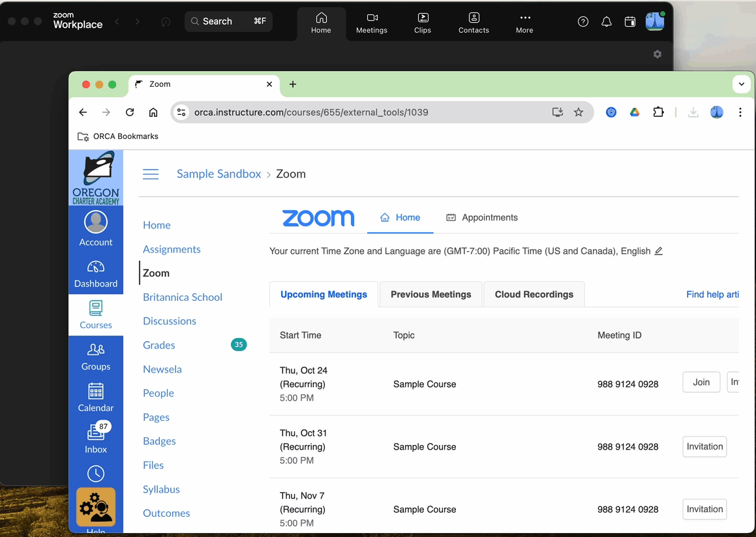Click Sample Course topic for Oct 24

point(425,384)
